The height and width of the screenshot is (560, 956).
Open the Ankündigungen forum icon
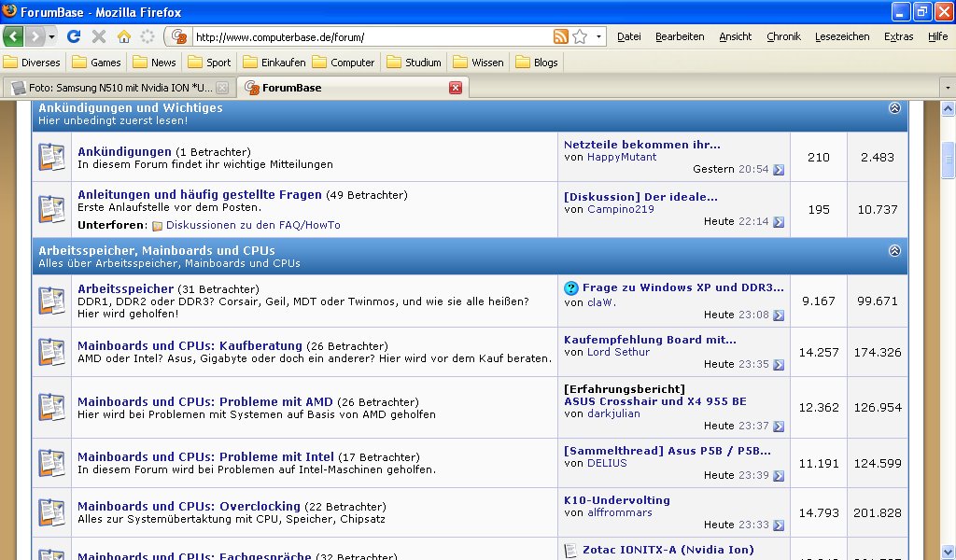click(x=52, y=157)
